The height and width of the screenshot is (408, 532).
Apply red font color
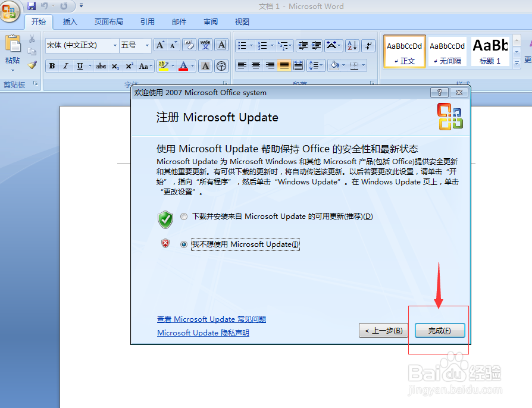(183, 66)
